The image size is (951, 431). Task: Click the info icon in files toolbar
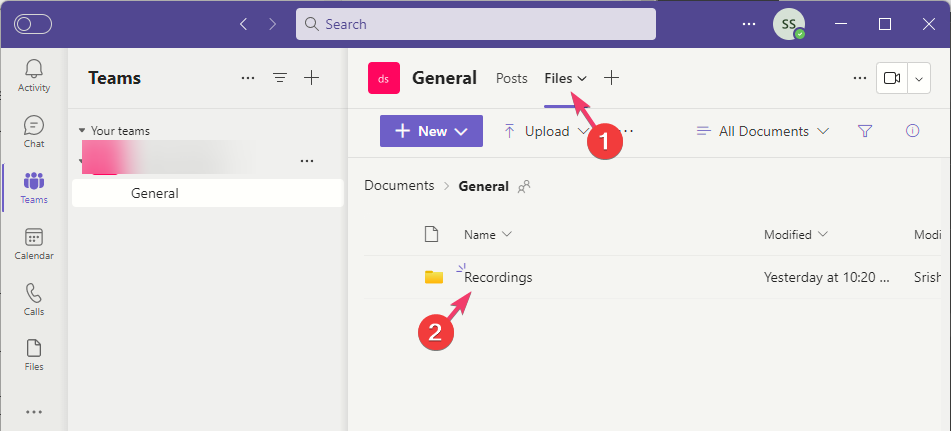(911, 131)
